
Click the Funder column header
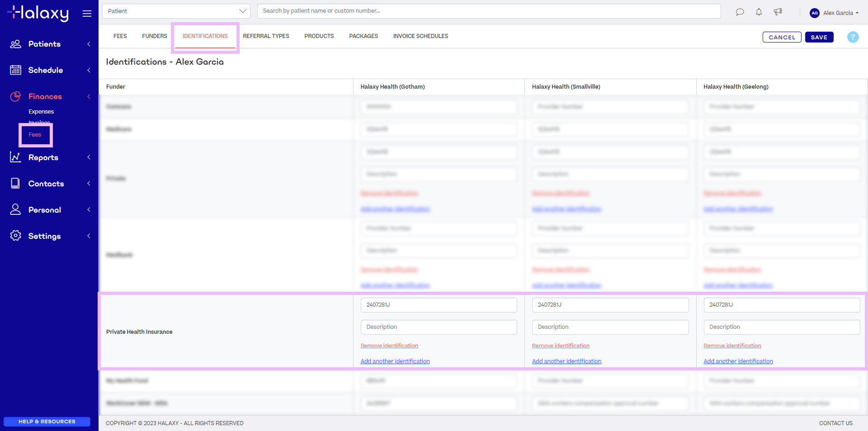point(116,87)
